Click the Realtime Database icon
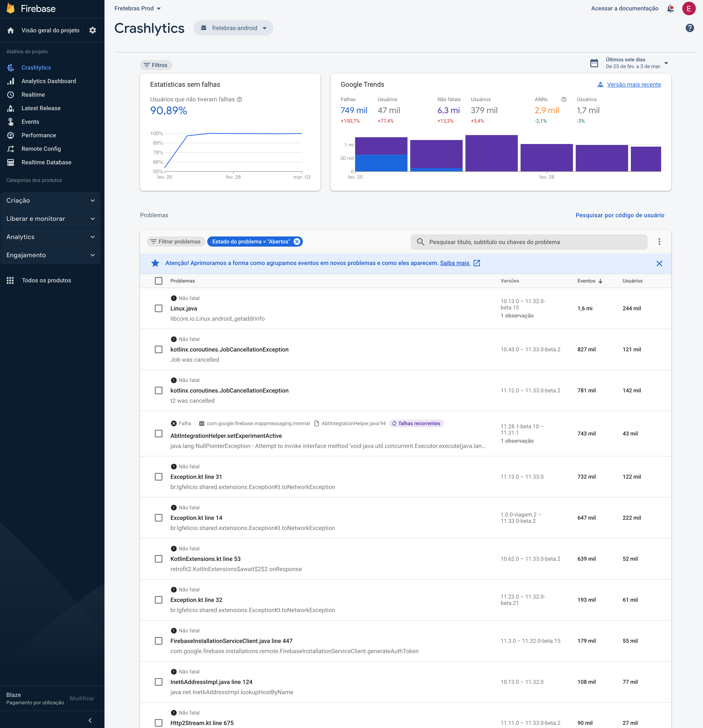This screenshot has height=728, width=703. tap(10, 162)
